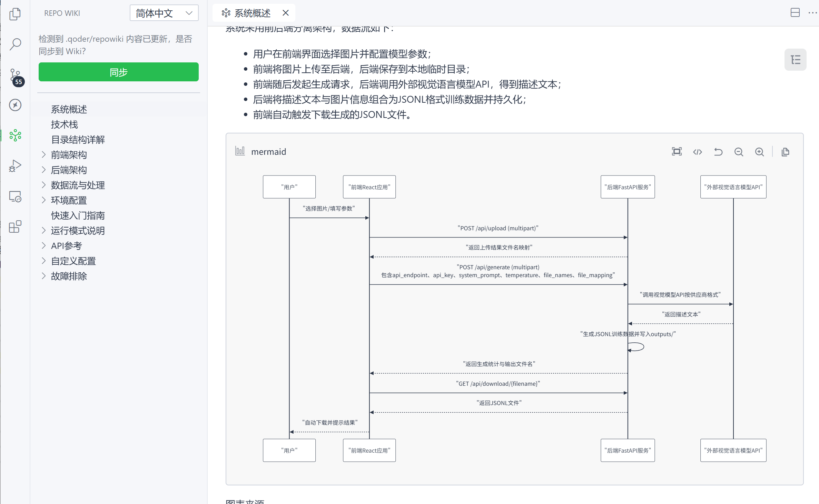
Task: Show mermaid diagram source code
Action: 697,152
